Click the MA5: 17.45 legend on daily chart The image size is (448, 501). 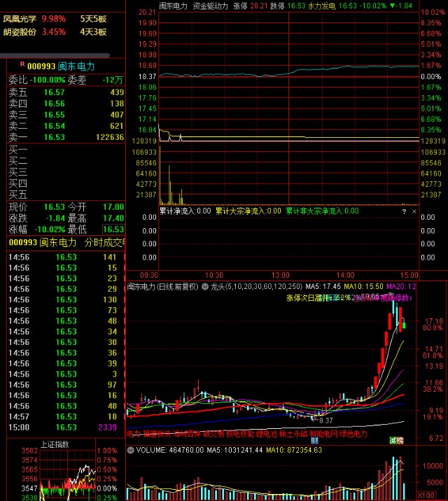tap(323, 287)
